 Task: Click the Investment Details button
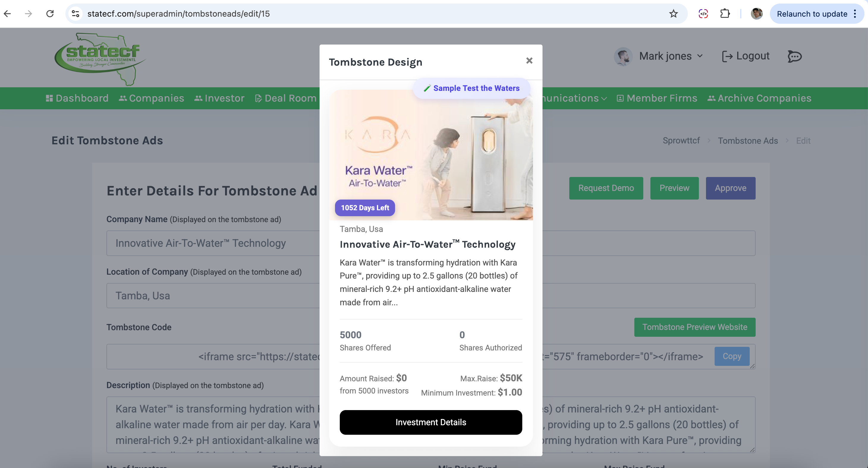(431, 422)
